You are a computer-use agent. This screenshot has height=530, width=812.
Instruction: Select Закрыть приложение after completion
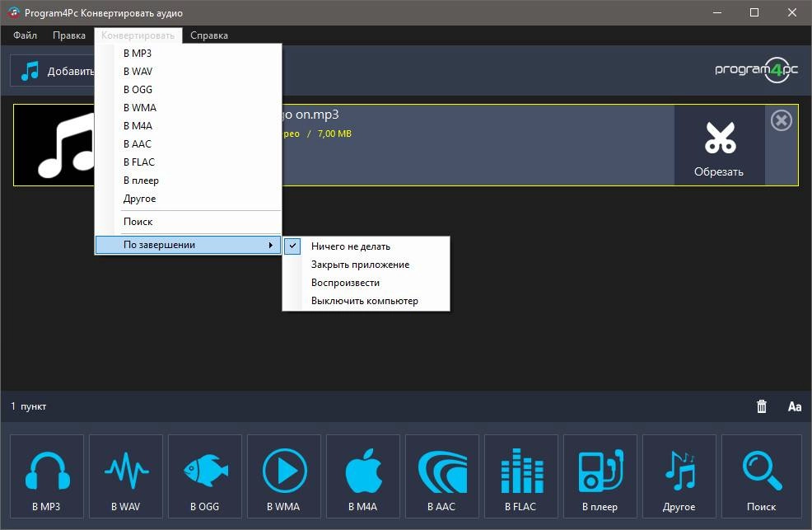point(366,265)
